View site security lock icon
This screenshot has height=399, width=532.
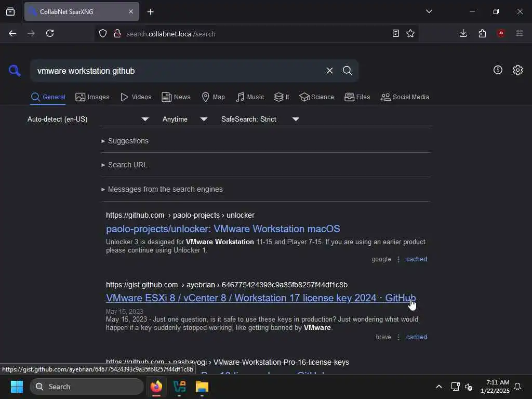[117, 33]
